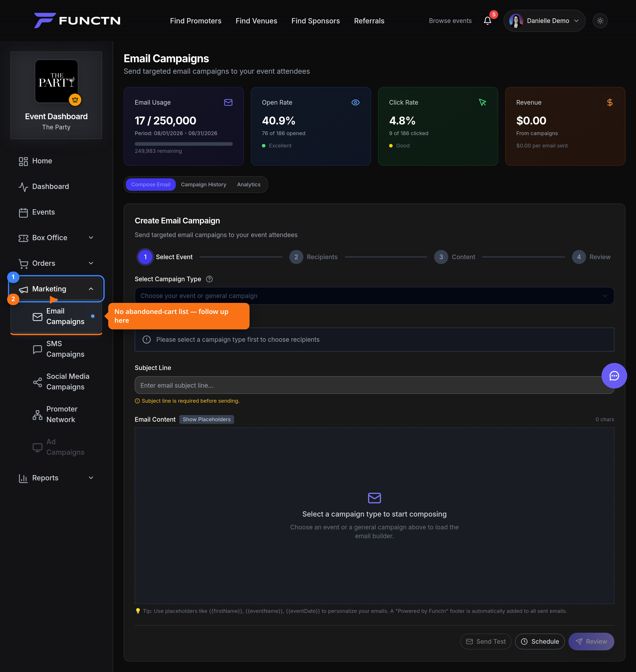Screen dimensions: 636x672
Task: Click the "0 chars" counter text
Action: 604,419
